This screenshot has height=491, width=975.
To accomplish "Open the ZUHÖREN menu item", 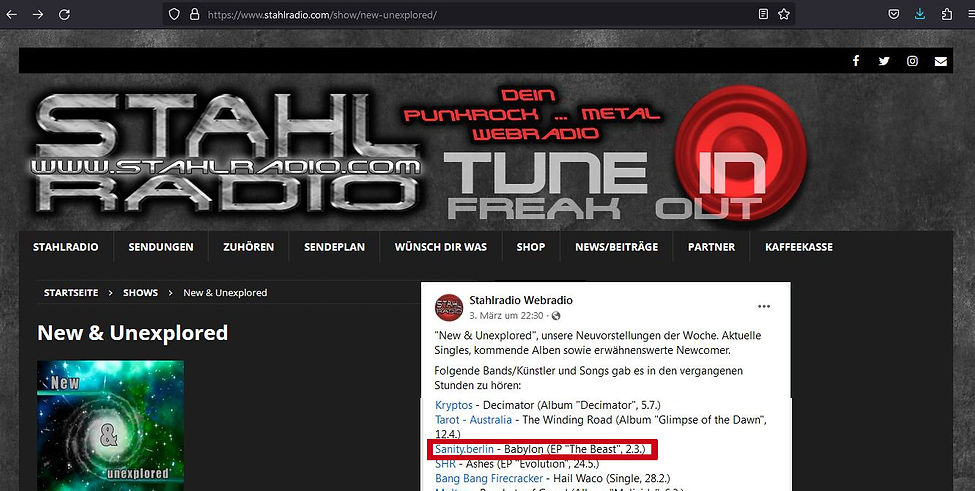I will 248,247.
